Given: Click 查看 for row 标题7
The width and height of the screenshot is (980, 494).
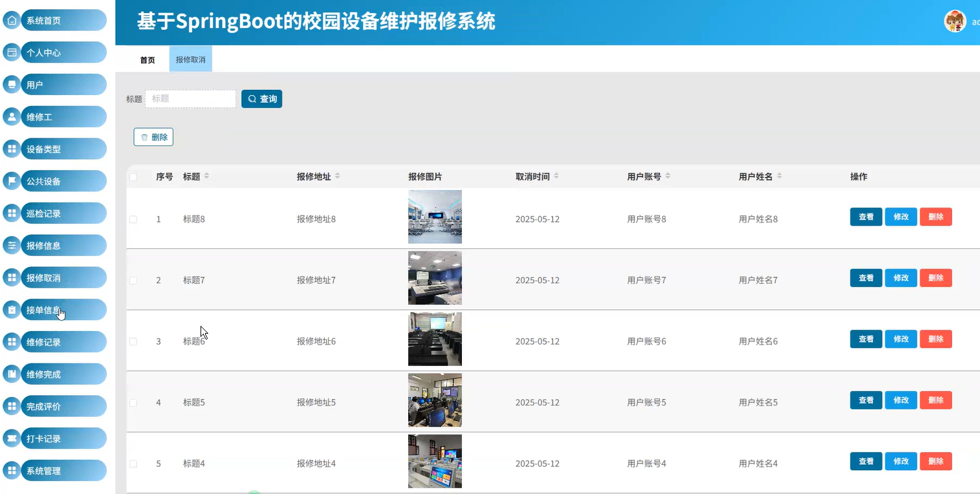Looking at the screenshot, I should (x=866, y=278).
